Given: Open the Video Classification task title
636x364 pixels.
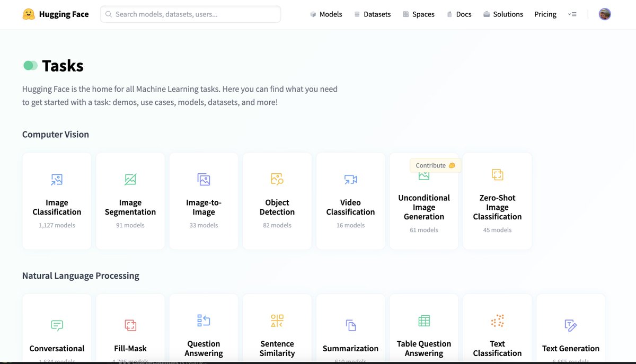Looking at the screenshot, I should coord(350,207).
